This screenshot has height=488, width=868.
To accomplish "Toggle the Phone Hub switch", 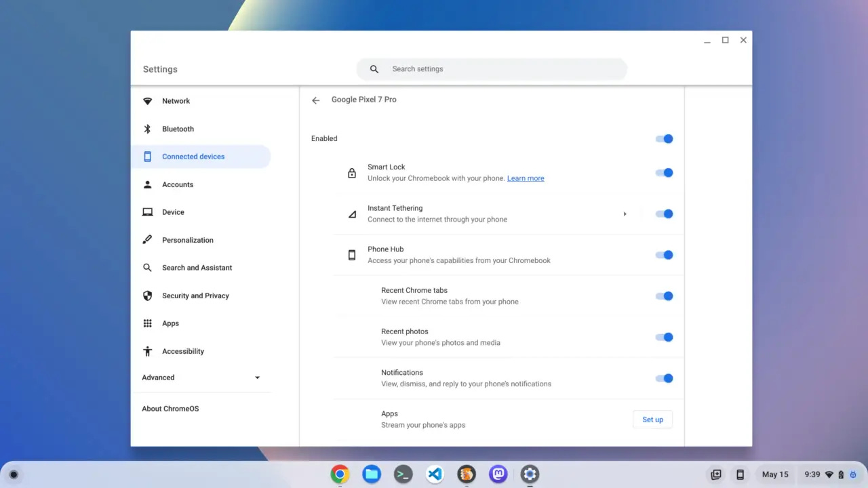I will [664, 255].
